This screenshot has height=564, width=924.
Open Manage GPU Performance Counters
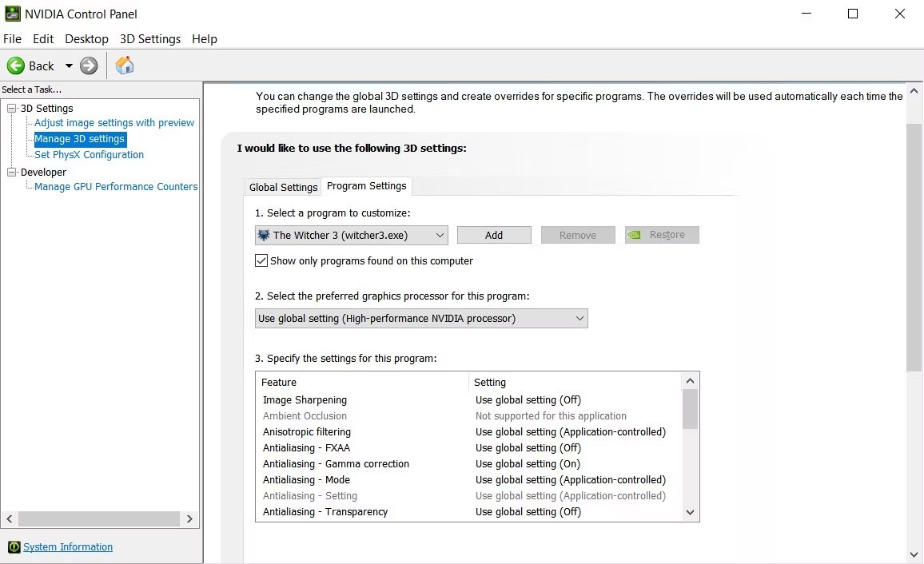pos(116,187)
